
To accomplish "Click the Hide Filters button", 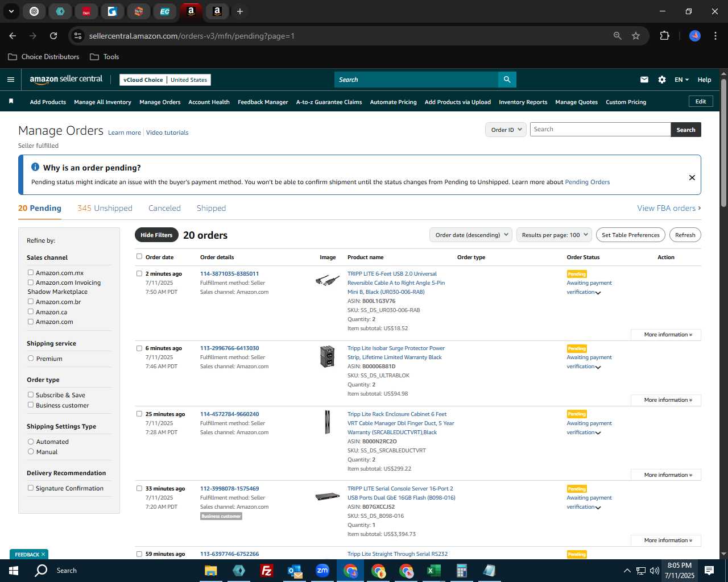I will pos(156,235).
